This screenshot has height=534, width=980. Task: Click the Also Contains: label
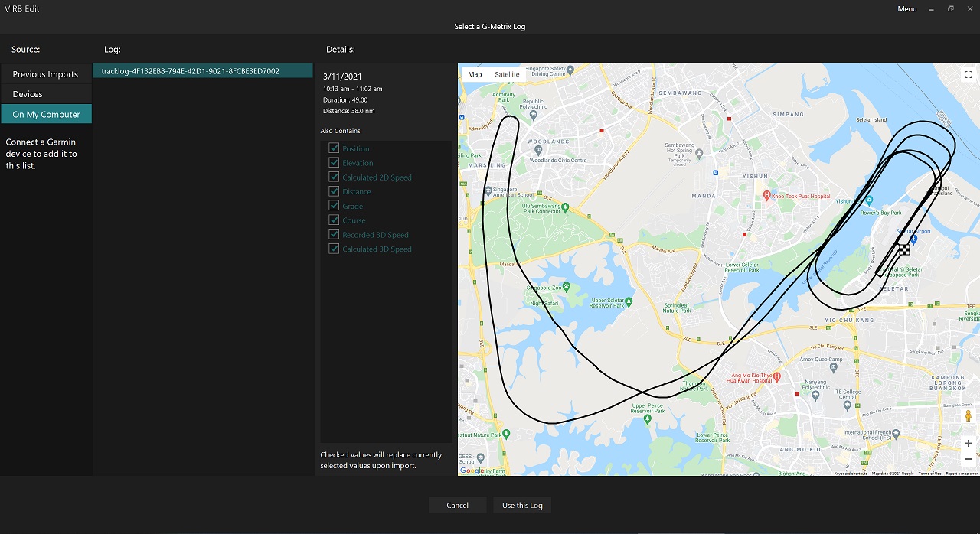[341, 131]
